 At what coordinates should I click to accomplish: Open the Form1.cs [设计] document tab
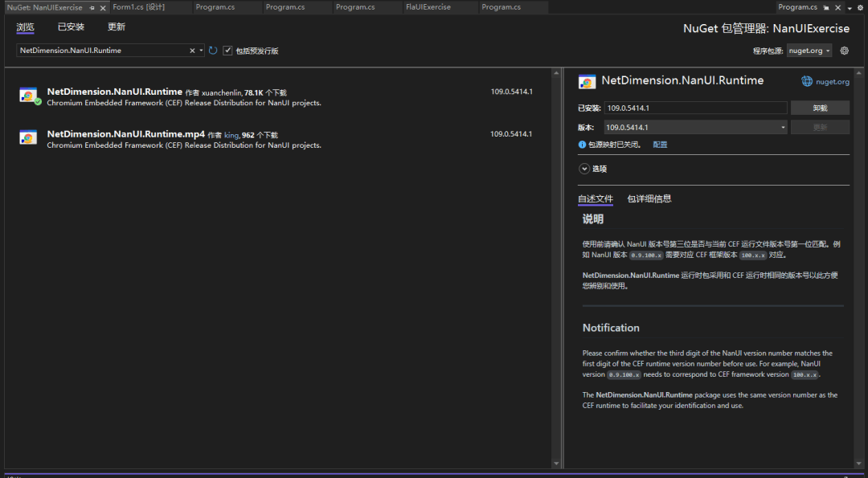(139, 7)
